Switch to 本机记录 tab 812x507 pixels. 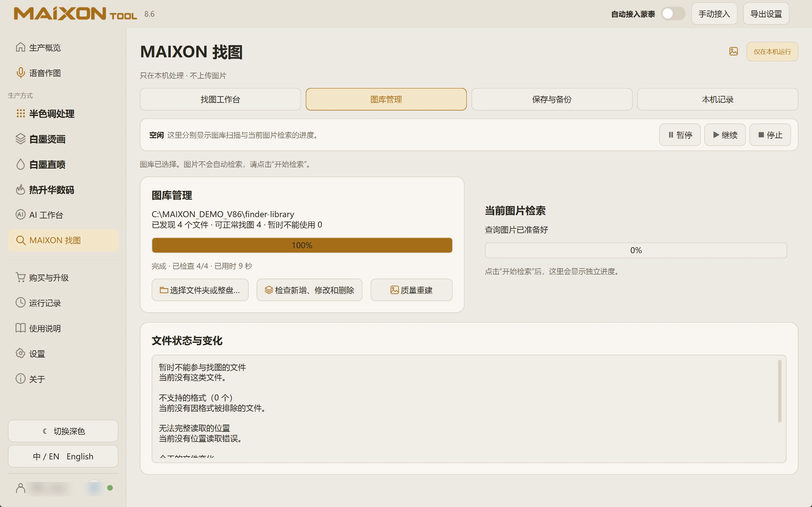point(717,99)
